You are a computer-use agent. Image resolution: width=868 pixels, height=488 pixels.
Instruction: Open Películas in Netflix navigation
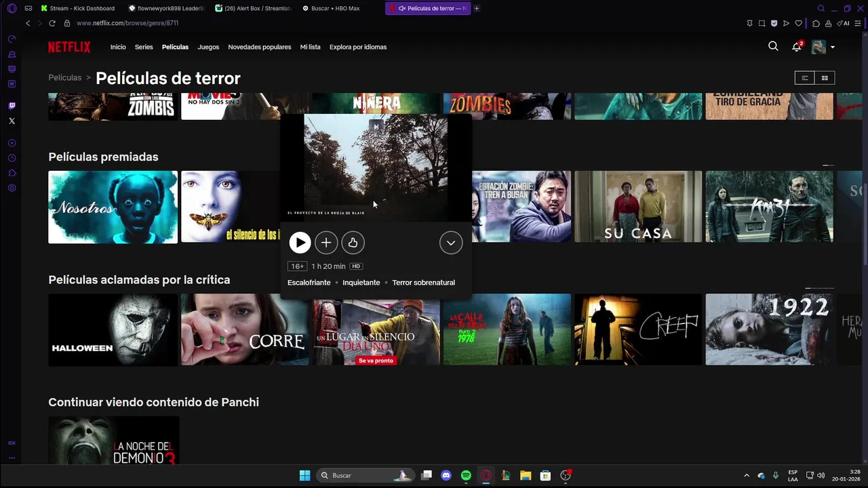[175, 47]
